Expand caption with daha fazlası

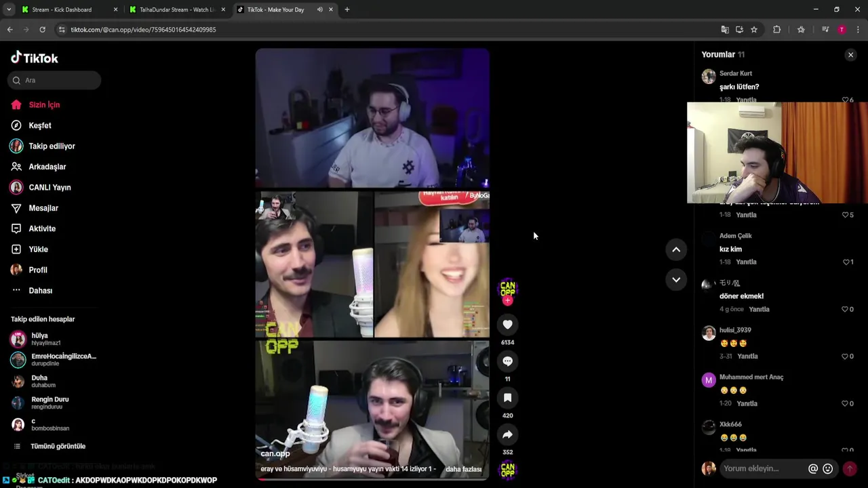coord(463,469)
